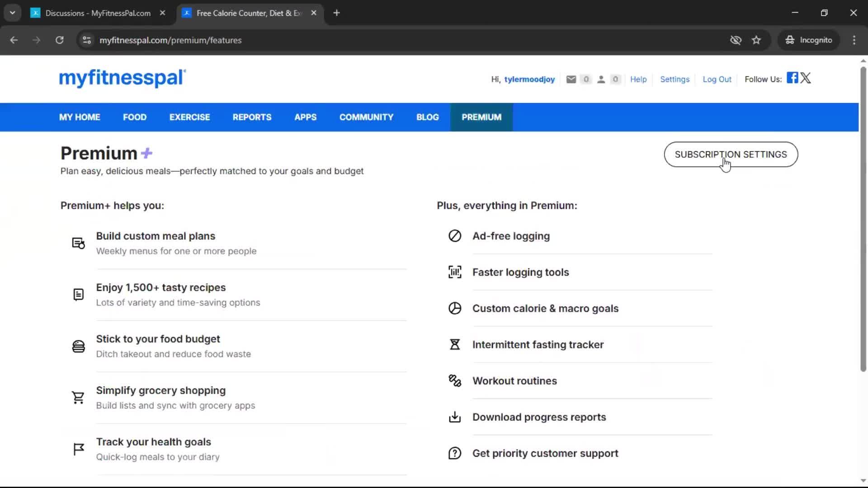Screen dimensions: 868x488
Task: Click the scrollbar down arrow
Action: coord(863,481)
